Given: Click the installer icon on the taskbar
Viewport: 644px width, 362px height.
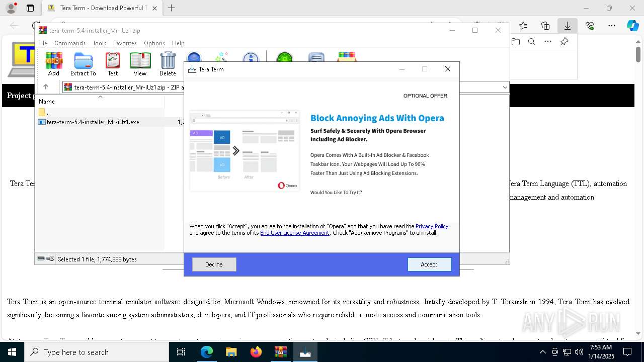Looking at the screenshot, I should click(305, 352).
